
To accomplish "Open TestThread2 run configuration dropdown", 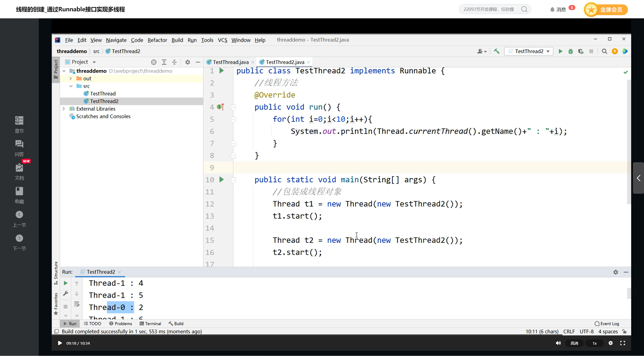I will click(x=529, y=51).
